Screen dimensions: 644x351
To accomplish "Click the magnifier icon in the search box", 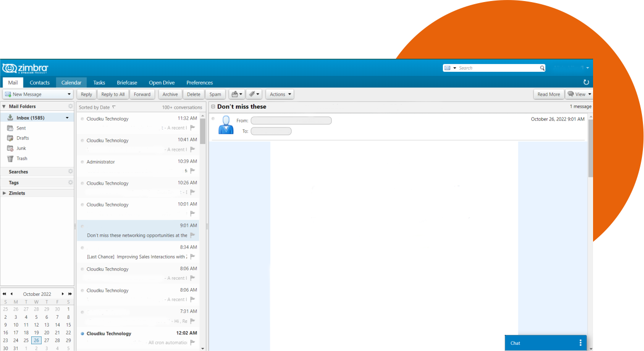I will click(542, 68).
